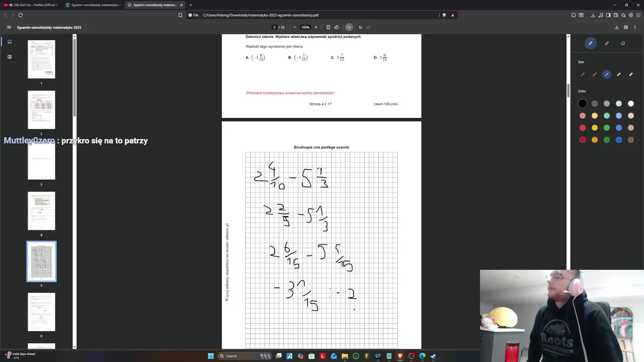This screenshot has width=644, height=362.
Task: Rotate the PDF counterclockwise
Action: click(x=337, y=27)
